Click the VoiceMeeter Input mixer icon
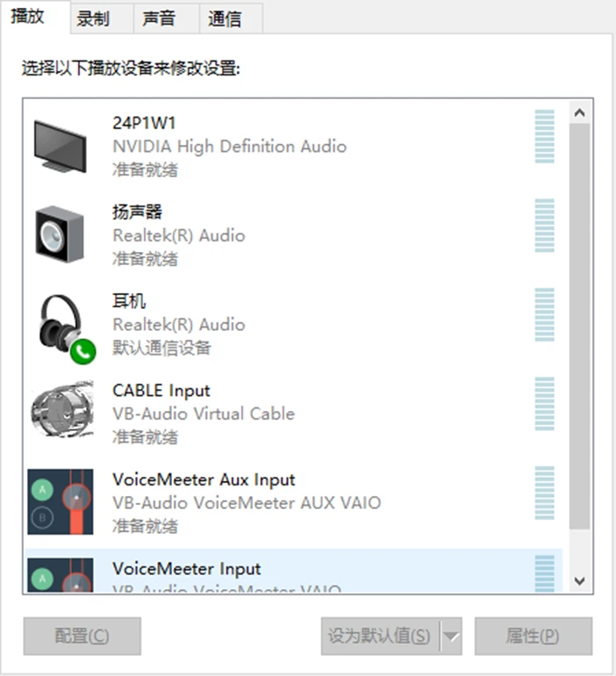This screenshot has height=676, width=616. pos(61,575)
